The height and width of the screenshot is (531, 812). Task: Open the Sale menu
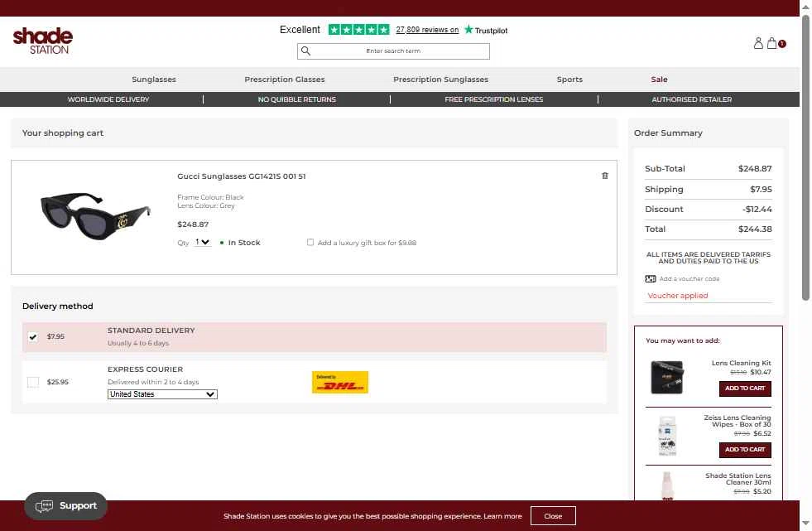coord(659,80)
